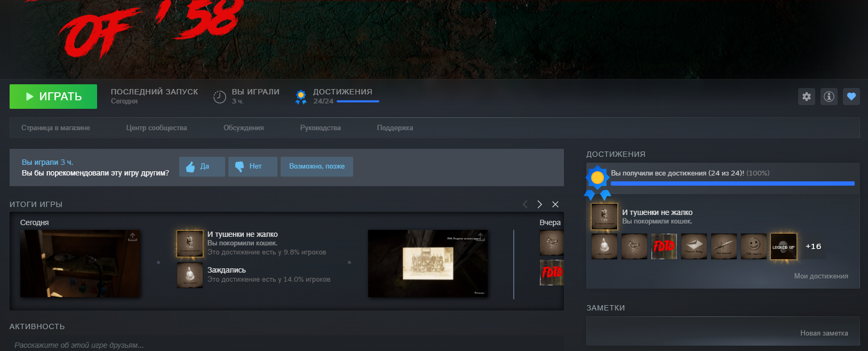Select first small achievement icon in row
The height and width of the screenshot is (351, 868).
tap(604, 246)
